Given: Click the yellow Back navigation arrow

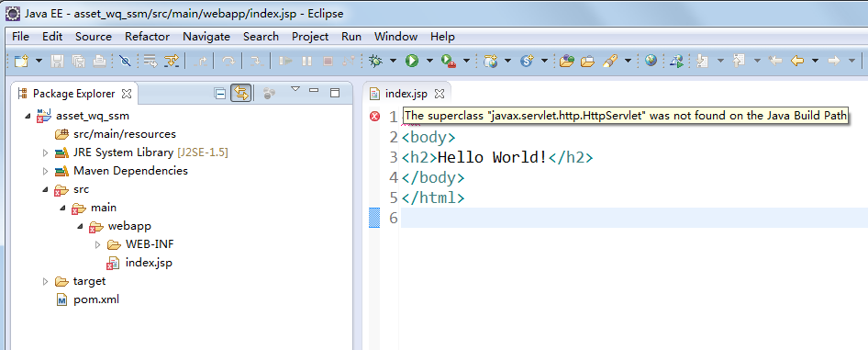Looking at the screenshot, I should click(x=796, y=61).
